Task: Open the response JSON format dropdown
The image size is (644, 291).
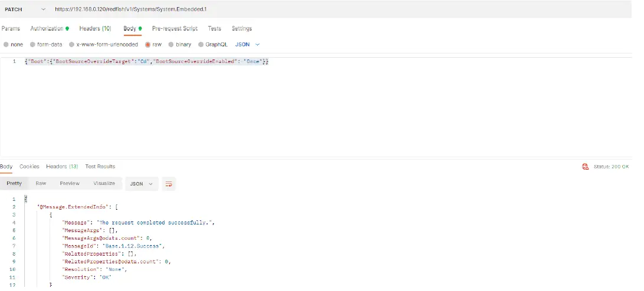Action: click(141, 184)
